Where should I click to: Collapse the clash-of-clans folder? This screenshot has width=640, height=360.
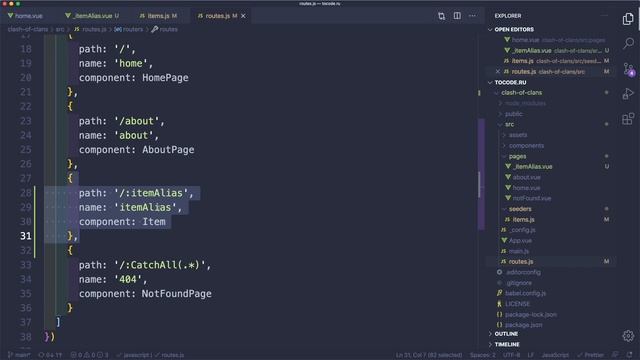tap(521, 93)
